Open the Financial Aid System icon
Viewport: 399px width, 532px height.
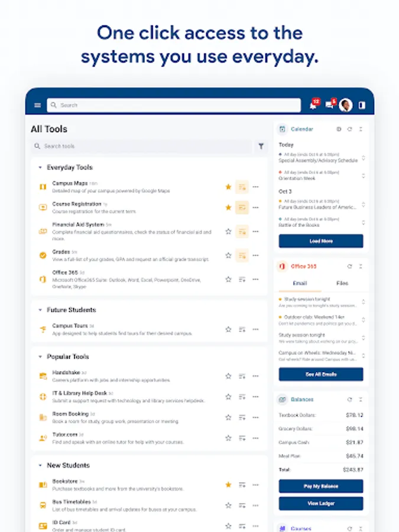[43, 231]
